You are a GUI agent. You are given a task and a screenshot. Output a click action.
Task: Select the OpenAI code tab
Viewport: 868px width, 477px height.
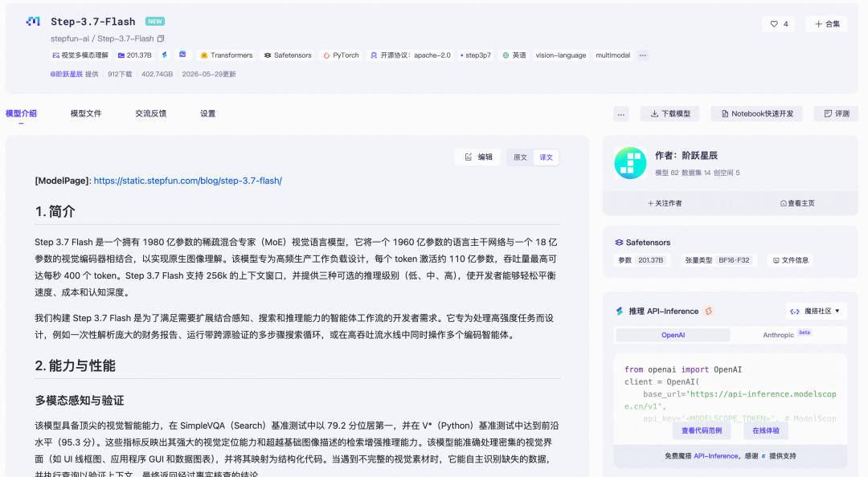point(674,335)
